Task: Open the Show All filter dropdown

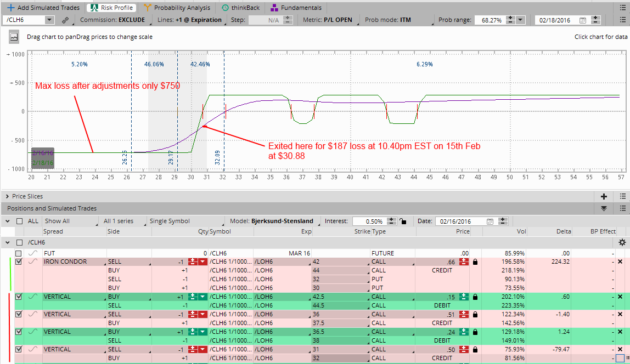Action: [x=70, y=221]
